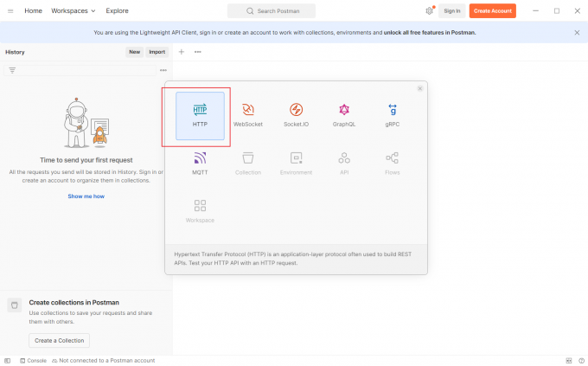The image size is (588, 366).
Task: Choose the gRPC request option
Action: pyautogui.click(x=392, y=116)
